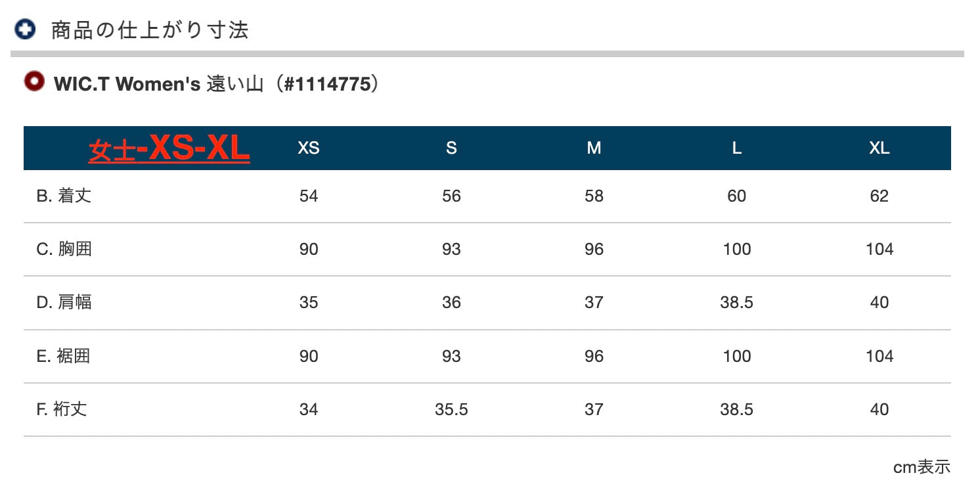Image resolution: width=980 pixels, height=490 pixels.
Task: Select the M size column header
Action: 594,148
